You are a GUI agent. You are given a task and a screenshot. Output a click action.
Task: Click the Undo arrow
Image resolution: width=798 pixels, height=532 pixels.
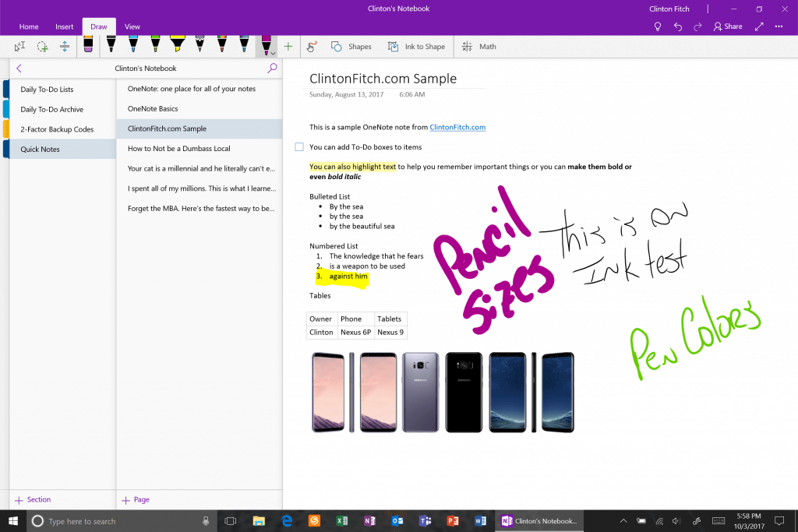[x=677, y=26]
